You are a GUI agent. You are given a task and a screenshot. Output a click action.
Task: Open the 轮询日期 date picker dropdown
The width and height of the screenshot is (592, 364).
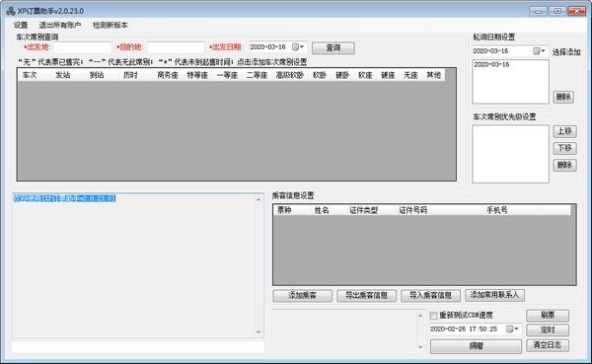[539, 51]
